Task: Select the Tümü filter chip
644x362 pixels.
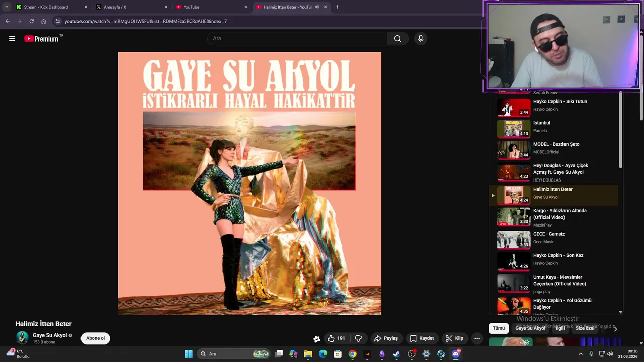Action: click(499, 328)
